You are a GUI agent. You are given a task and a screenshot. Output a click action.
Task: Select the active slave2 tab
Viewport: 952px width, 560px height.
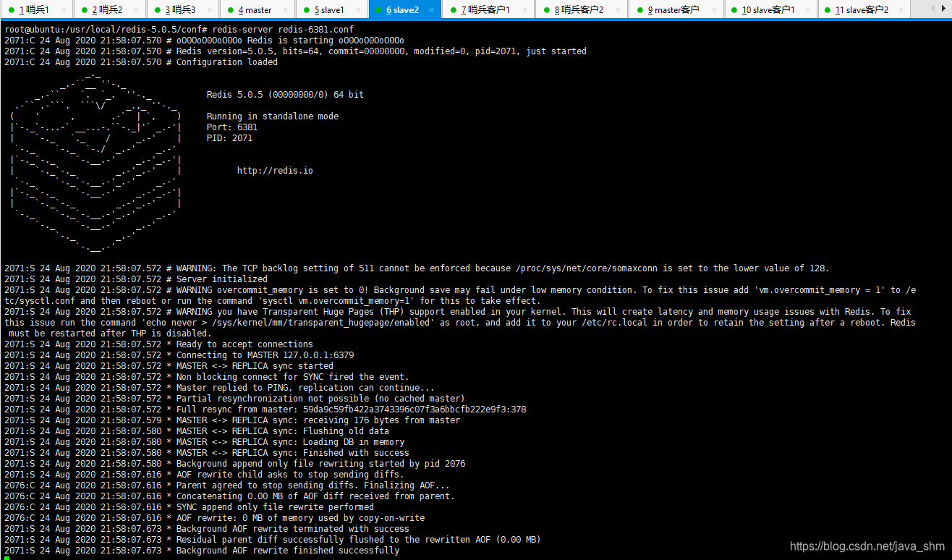pos(404,10)
